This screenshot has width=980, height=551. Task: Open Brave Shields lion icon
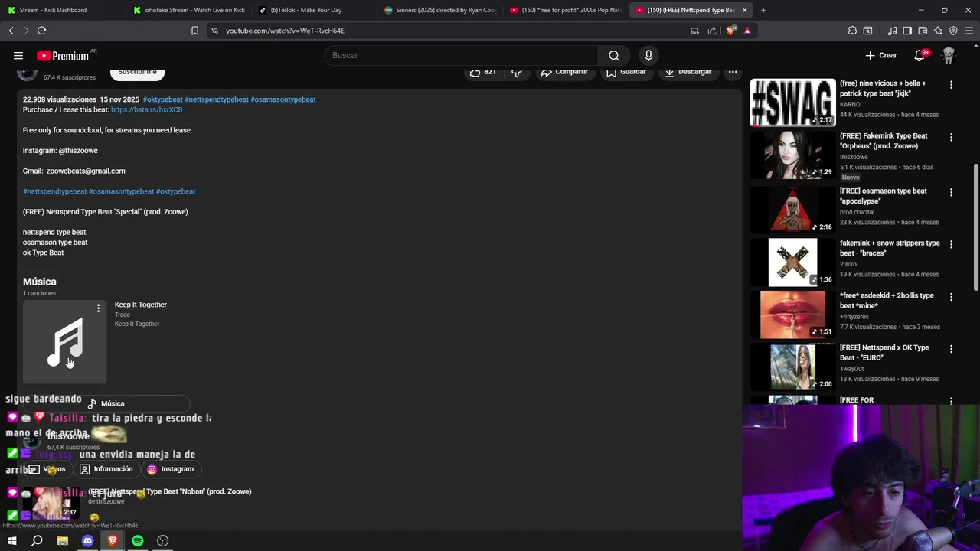731,31
